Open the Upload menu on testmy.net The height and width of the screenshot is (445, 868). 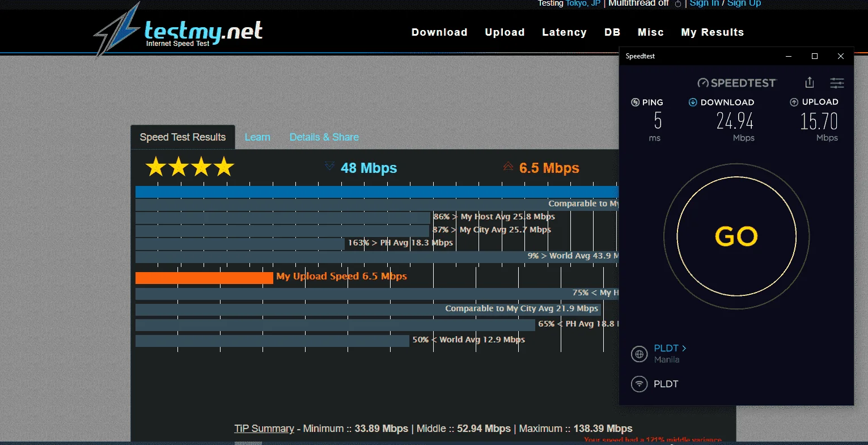point(505,32)
